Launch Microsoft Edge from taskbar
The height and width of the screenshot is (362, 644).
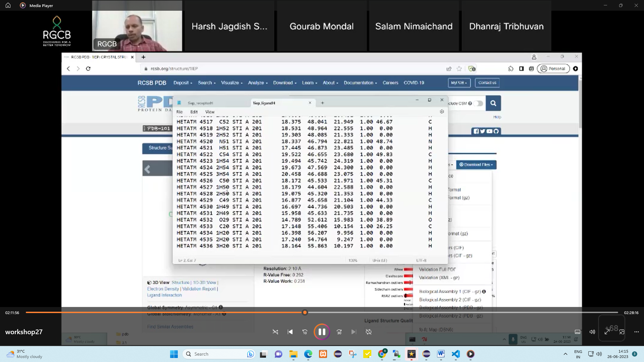[x=308, y=354]
